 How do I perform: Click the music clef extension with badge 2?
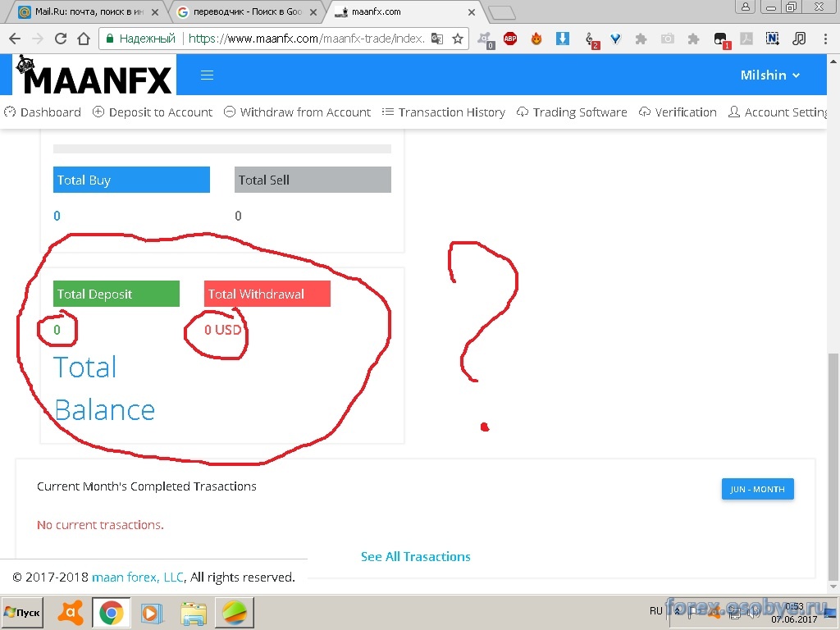[x=591, y=39]
